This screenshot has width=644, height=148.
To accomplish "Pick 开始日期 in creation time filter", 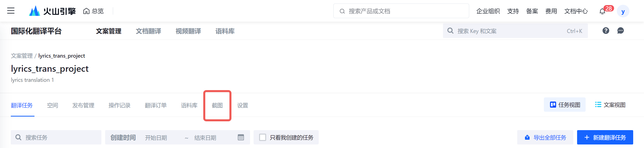I will [x=156, y=138].
